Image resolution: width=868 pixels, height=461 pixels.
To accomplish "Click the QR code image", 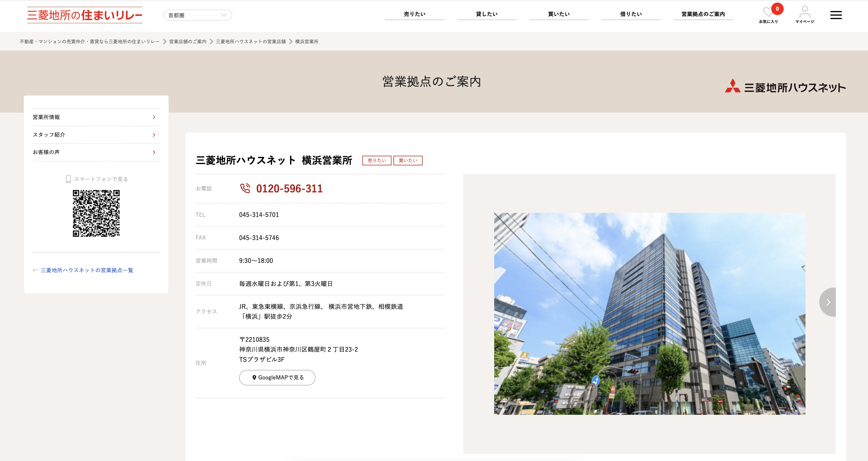I will pyautogui.click(x=96, y=213).
